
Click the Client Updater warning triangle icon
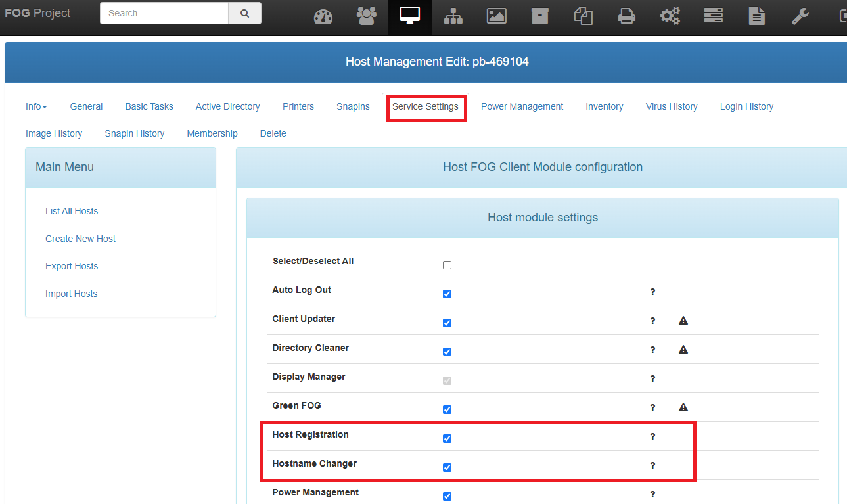click(x=683, y=321)
